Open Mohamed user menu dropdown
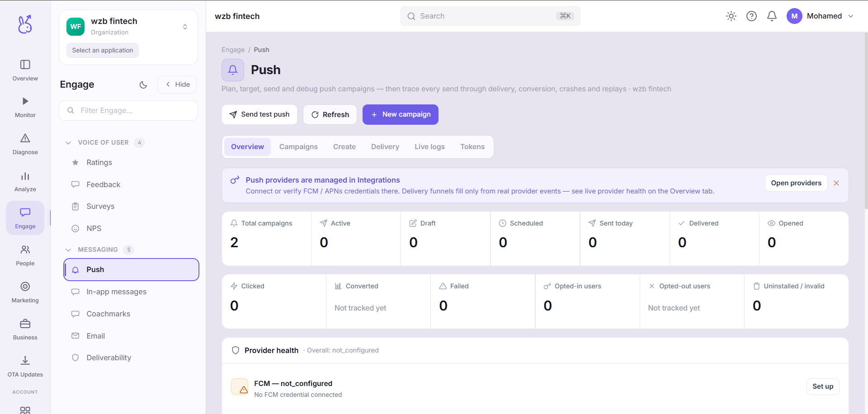The width and height of the screenshot is (868, 414). tap(820, 16)
